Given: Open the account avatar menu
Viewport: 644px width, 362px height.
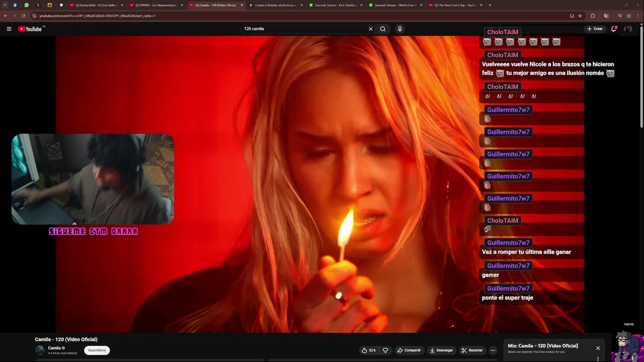Looking at the screenshot, I should click(628, 29).
